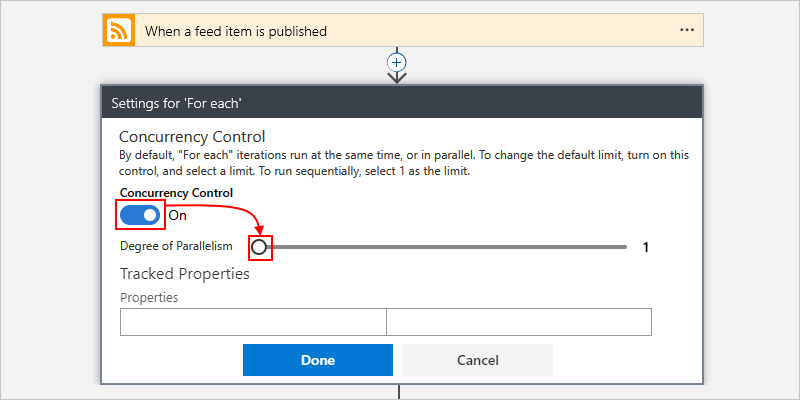Screen dimensions: 800x400
Task: Click the orange RSS feed trigger icon
Action: click(x=119, y=30)
